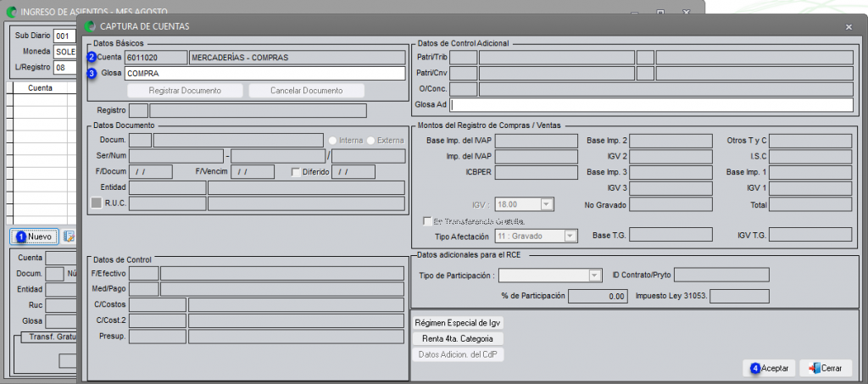Click the Patri/Cnv code field

[x=465, y=74]
